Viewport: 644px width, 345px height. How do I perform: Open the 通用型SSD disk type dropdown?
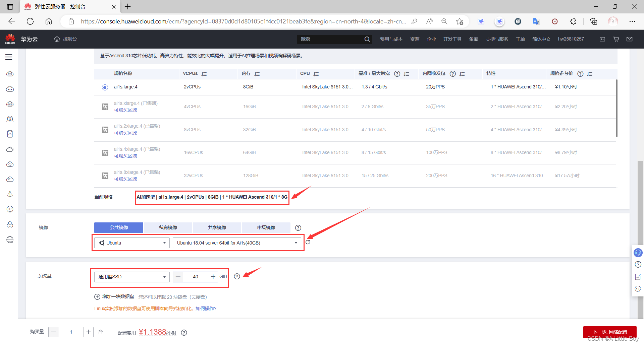132,277
